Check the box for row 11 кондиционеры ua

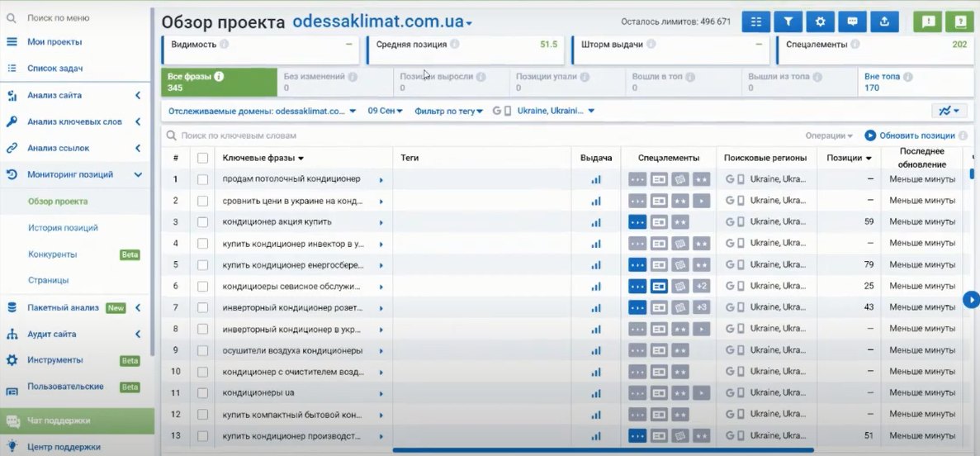pos(202,393)
